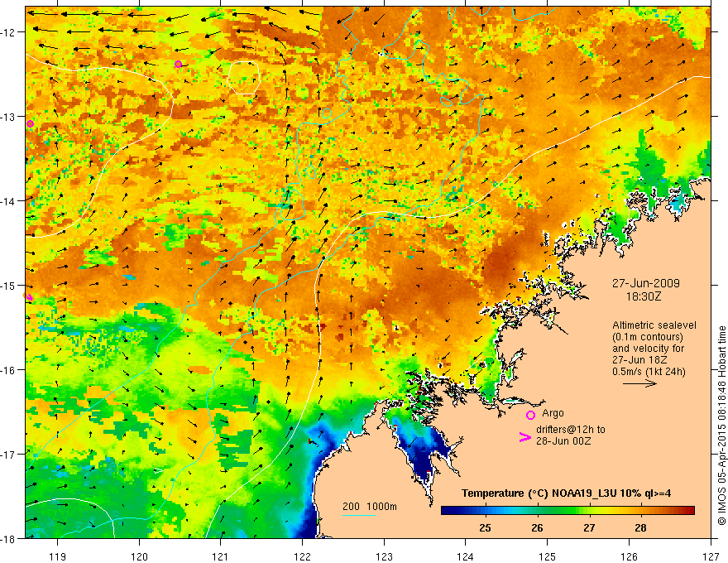Screen dimensions: 728x563
Task: Click the '28-Jun 00Z' legend text
Action: pos(563,441)
